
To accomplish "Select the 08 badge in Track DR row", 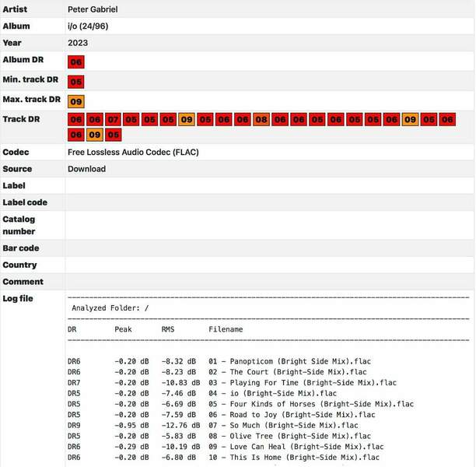I will 261,119.
